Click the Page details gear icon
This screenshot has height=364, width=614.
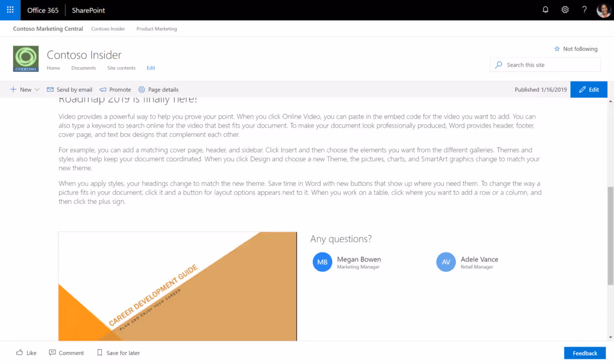(x=142, y=89)
